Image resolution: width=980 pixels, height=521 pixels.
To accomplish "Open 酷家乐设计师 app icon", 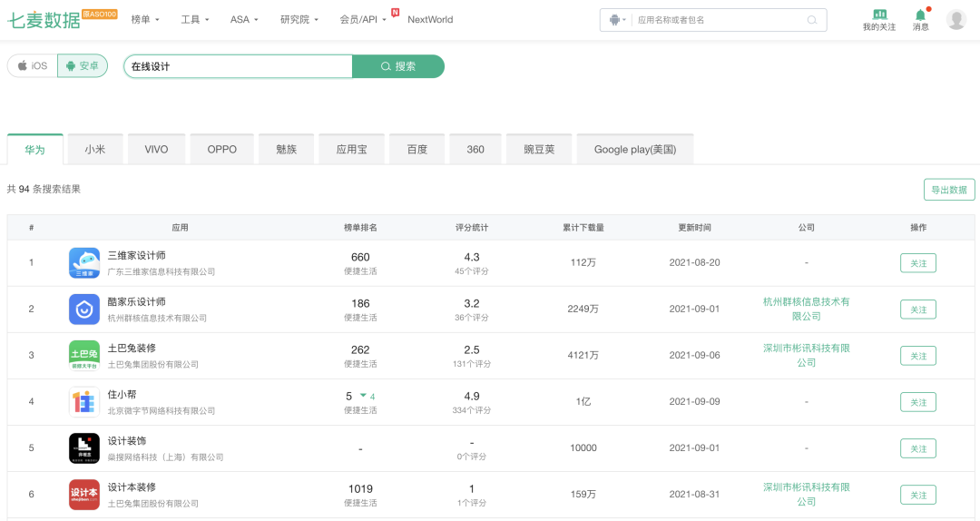I will pos(84,309).
